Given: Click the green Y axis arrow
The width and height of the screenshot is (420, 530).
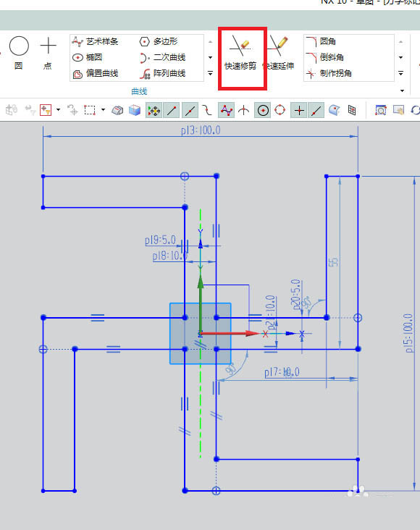Looking at the screenshot, I should (x=201, y=304).
